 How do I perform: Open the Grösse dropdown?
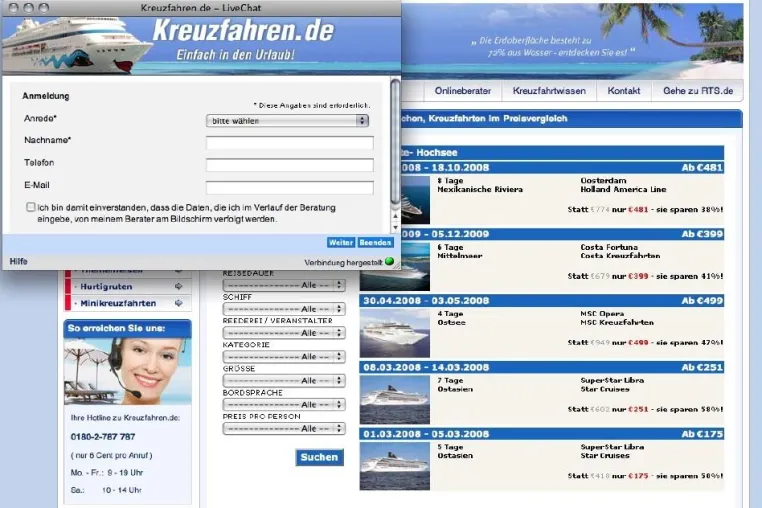[x=284, y=380]
